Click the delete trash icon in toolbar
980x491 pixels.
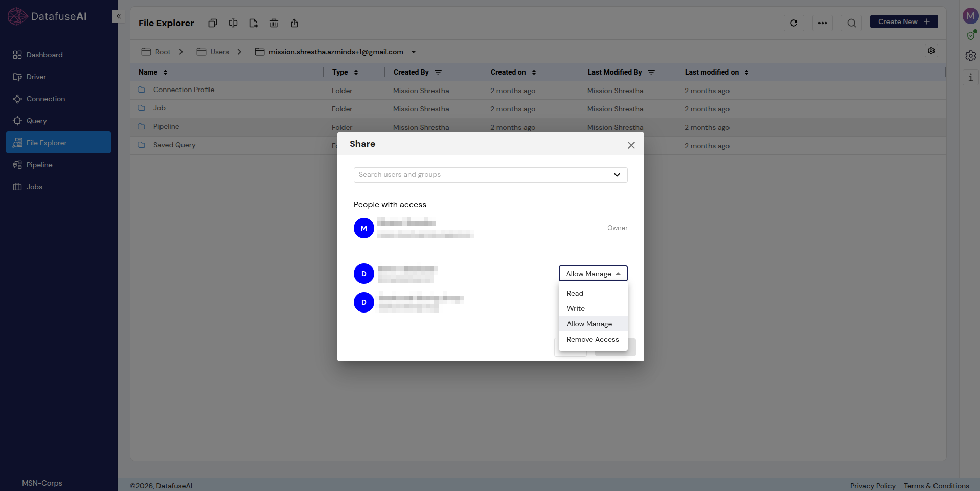point(274,23)
